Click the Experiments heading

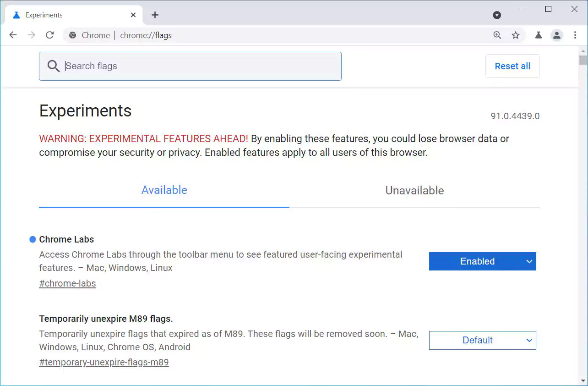85,111
